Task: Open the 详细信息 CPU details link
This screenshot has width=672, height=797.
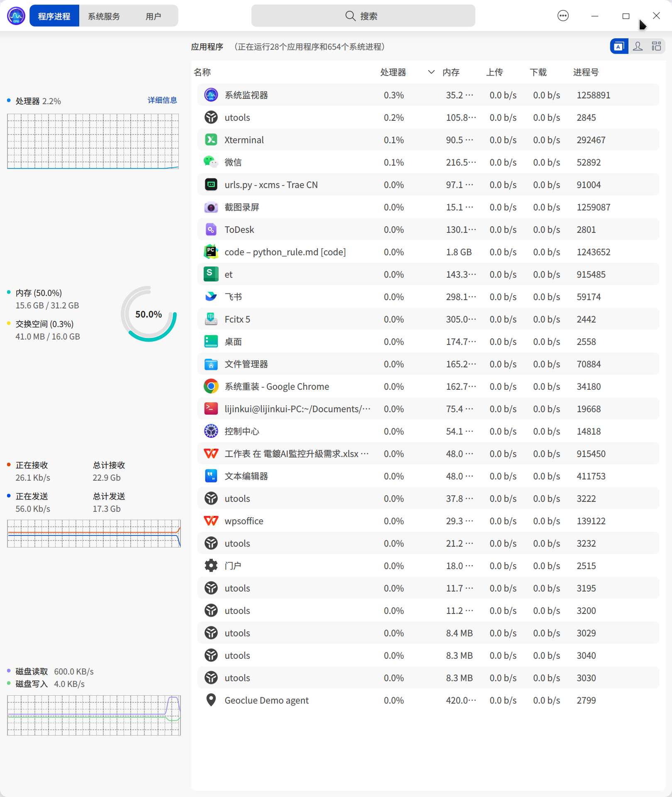Action: (162, 100)
